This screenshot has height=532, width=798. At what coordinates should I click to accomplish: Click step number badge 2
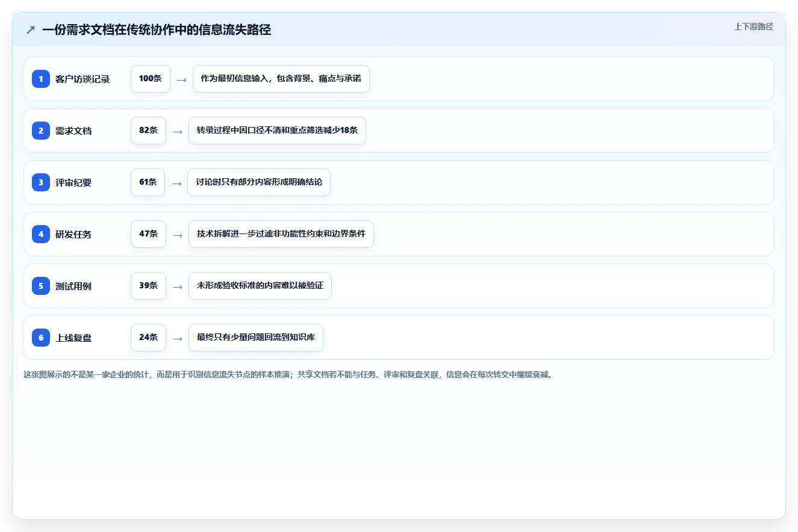pyautogui.click(x=41, y=131)
